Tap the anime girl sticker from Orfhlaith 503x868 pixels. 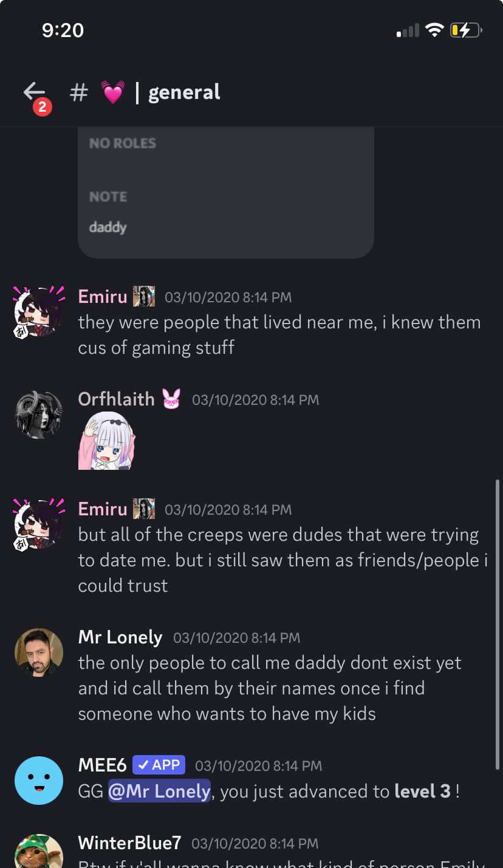[107, 441]
